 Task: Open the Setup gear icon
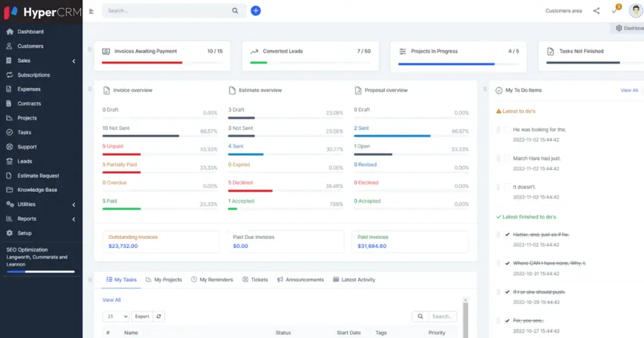(9, 233)
